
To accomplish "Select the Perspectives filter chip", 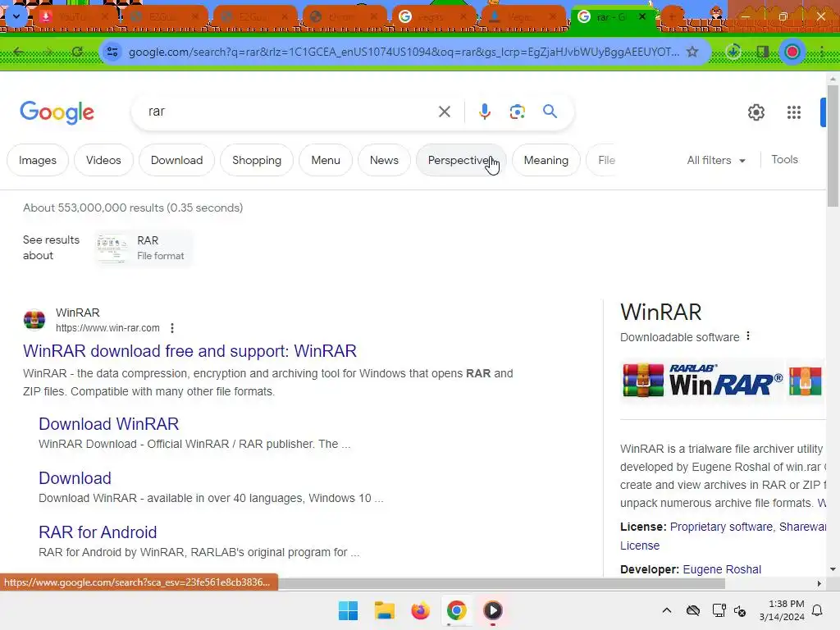I will tap(461, 160).
